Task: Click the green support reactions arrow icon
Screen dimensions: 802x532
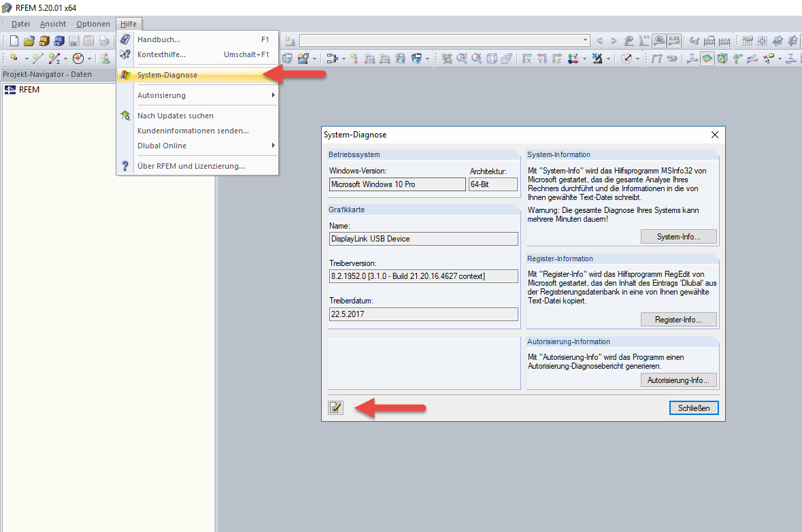Action: click(737, 59)
